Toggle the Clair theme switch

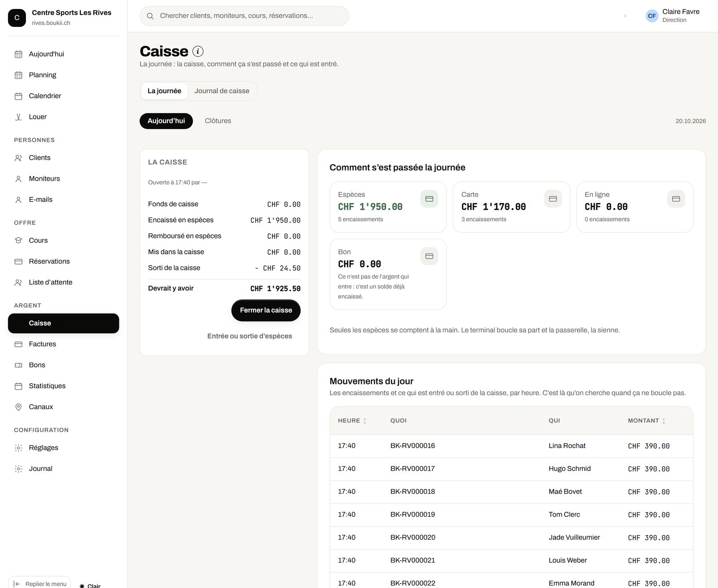click(90, 585)
